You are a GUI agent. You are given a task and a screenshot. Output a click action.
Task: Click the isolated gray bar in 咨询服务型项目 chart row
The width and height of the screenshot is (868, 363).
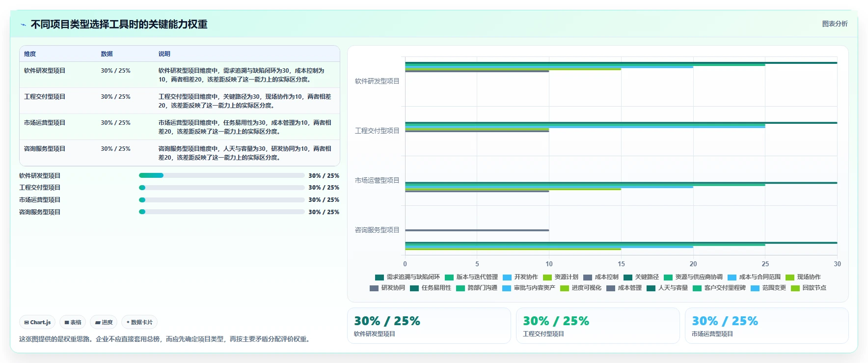click(477, 230)
